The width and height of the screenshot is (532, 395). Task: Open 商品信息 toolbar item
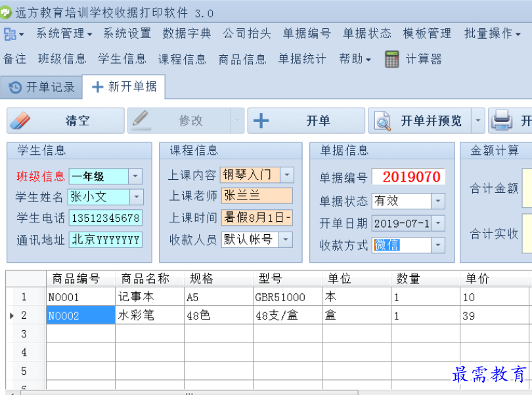pyautogui.click(x=242, y=59)
